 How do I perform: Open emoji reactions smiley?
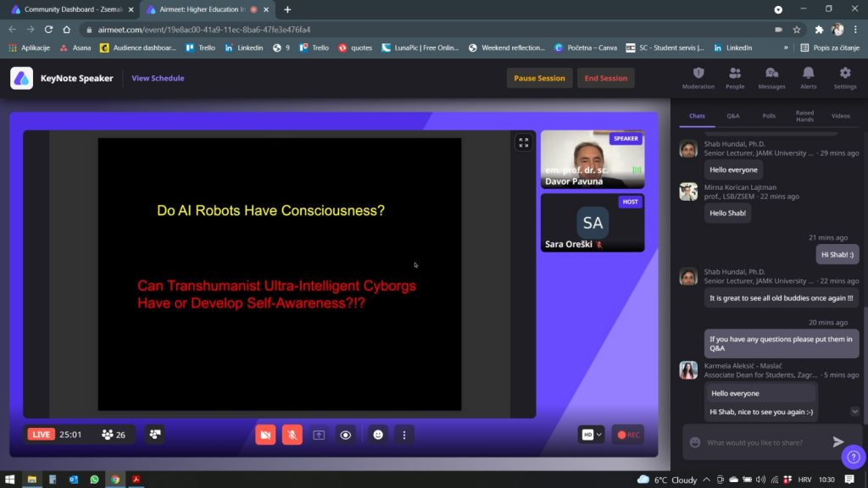(x=378, y=435)
